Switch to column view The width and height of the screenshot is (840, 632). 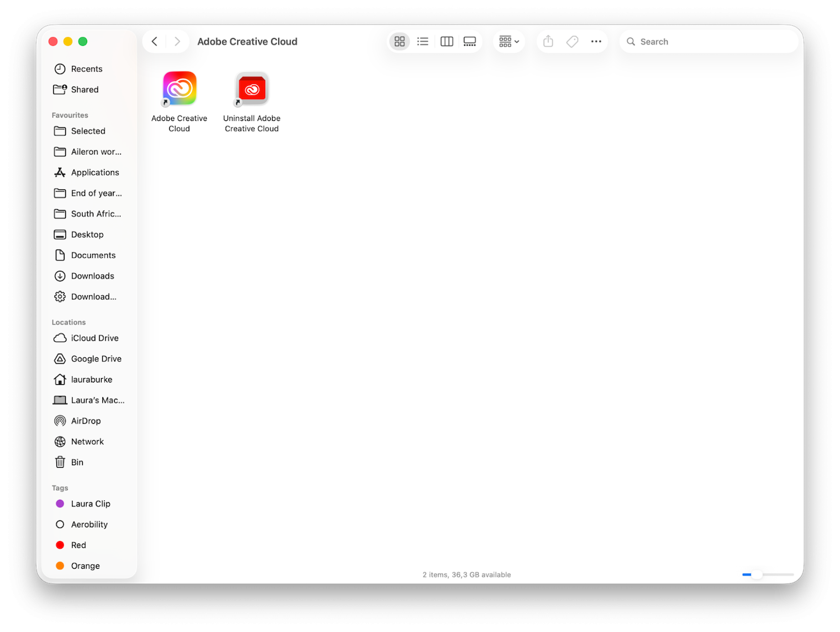[446, 41]
